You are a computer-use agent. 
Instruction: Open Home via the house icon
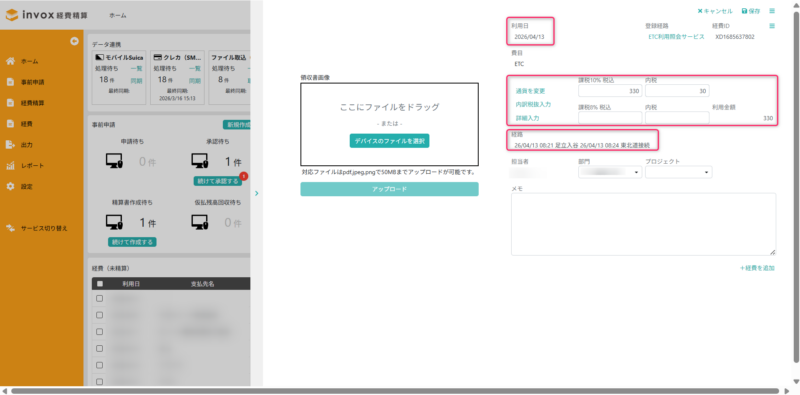click(10, 61)
